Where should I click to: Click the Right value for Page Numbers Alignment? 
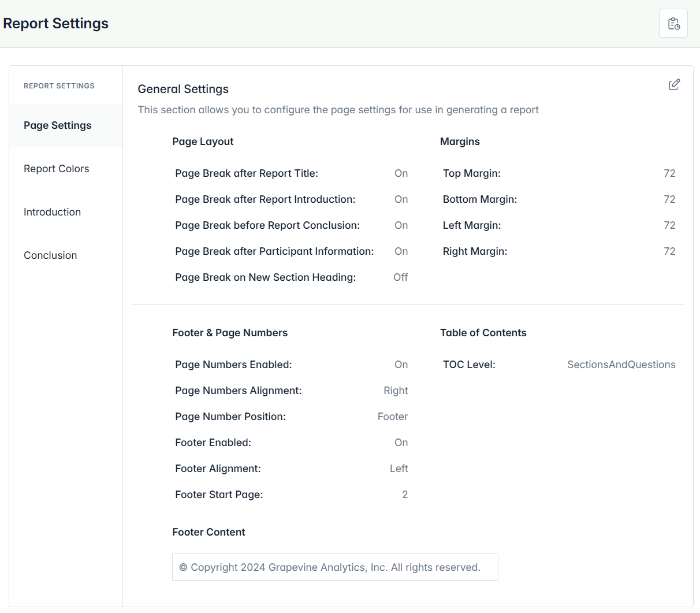pyautogui.click(x=396, y=391)
